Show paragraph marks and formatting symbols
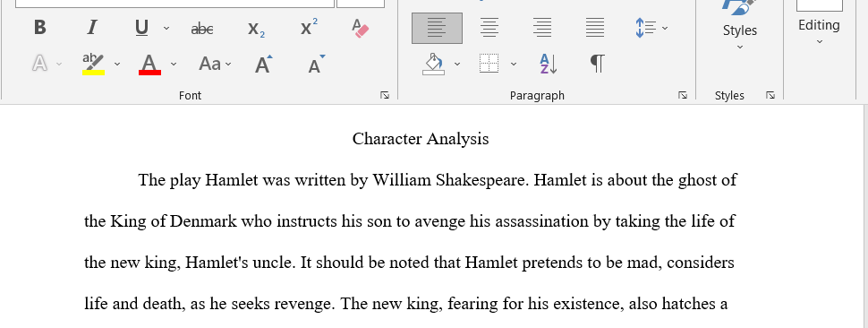 597,65
